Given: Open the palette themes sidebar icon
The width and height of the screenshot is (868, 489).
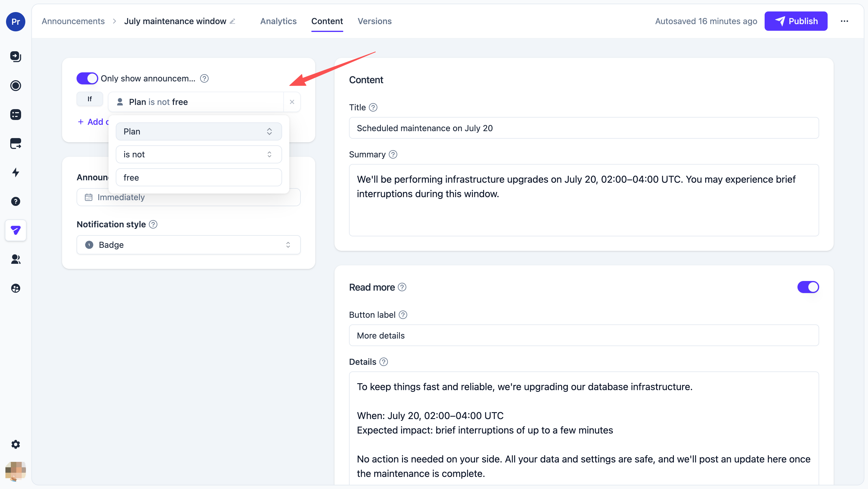Looking at the screenshot, I should click(15, 289).
